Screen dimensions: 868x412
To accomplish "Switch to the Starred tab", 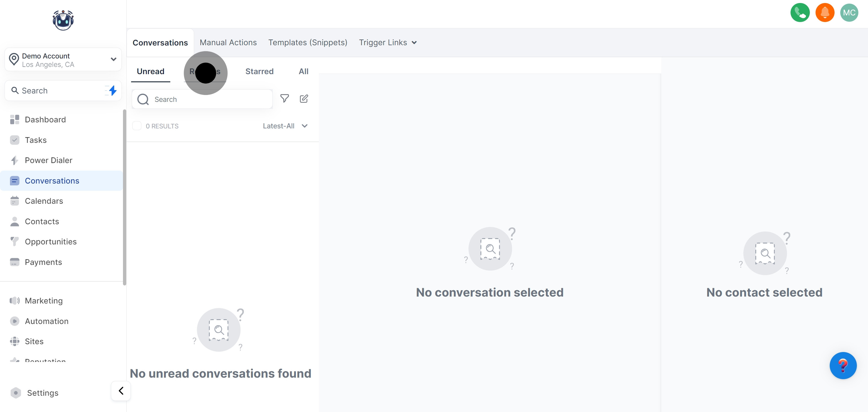I will click(x=259, y=71).
